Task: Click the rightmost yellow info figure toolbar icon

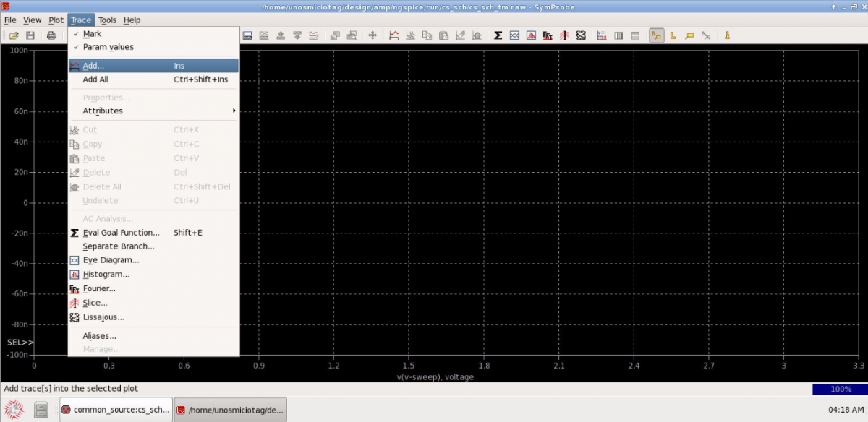Action: click(x=727, y=35)
